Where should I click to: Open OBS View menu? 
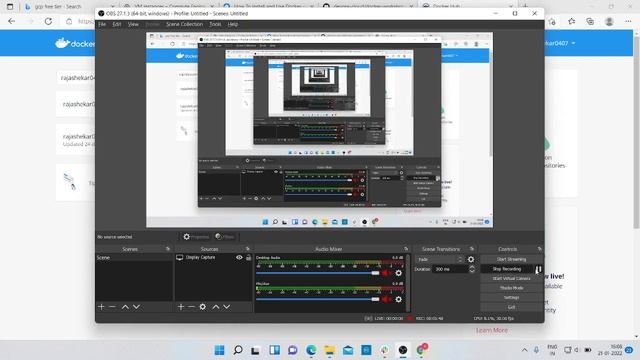tap(133, 24)
